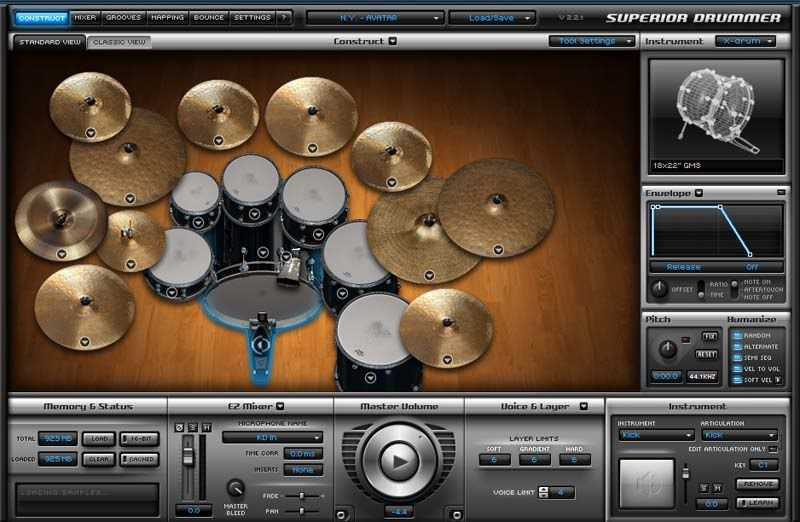Mute the instrument in the Instrument panel
Viewport: 800px width, 522px height.
coord(717,488)
